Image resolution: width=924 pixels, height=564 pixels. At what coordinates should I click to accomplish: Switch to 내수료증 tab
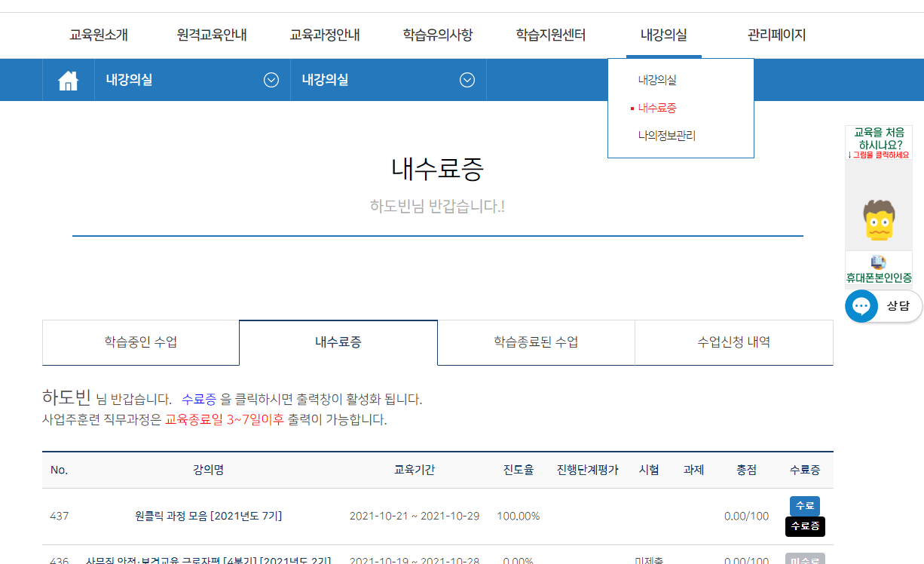[338, 342]
